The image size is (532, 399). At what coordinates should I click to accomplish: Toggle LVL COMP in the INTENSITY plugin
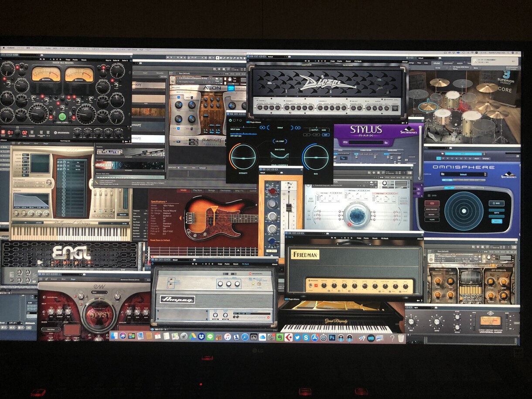(x=280, y=141)
